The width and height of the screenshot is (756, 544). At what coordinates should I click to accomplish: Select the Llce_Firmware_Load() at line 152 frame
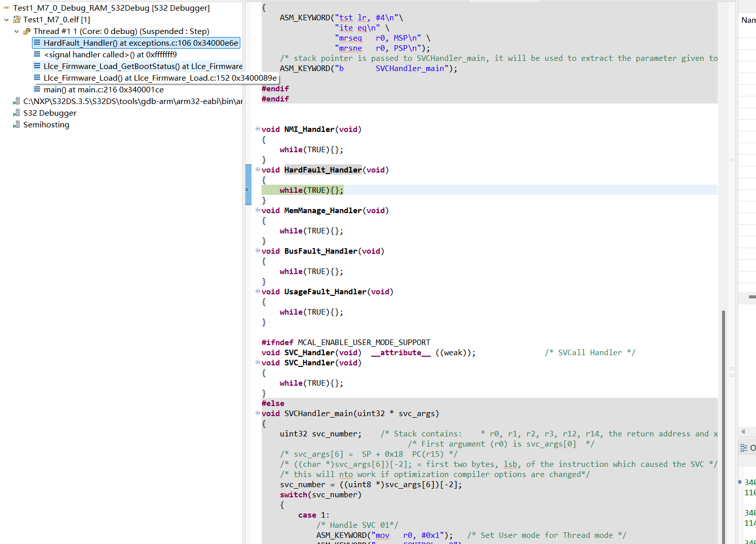point(155,78)
